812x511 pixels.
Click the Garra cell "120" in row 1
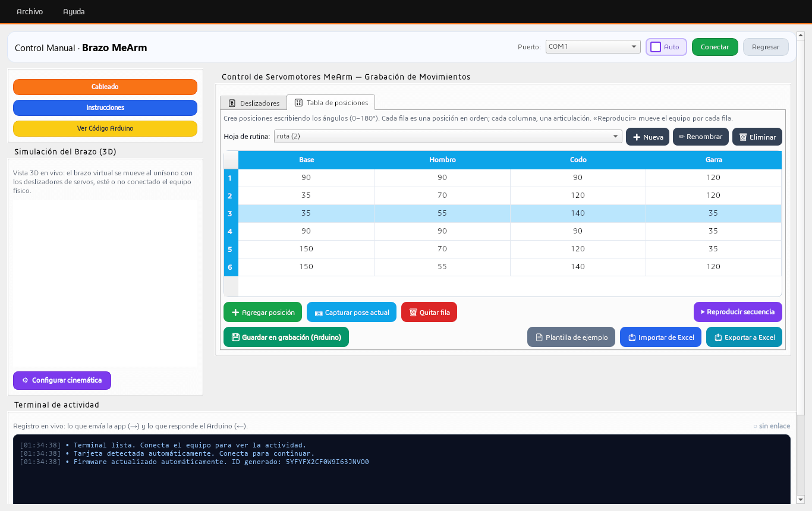pyautogui.click(x=714, y=178)
